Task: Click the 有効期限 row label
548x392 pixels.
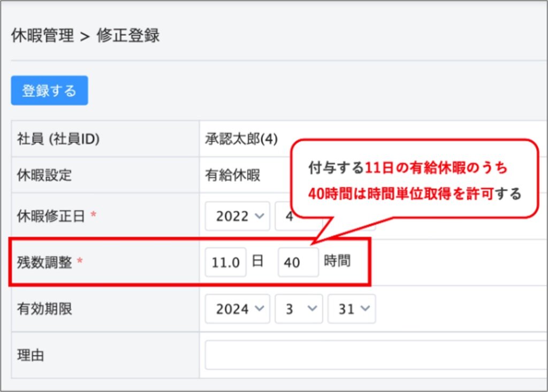Action: 41,309
